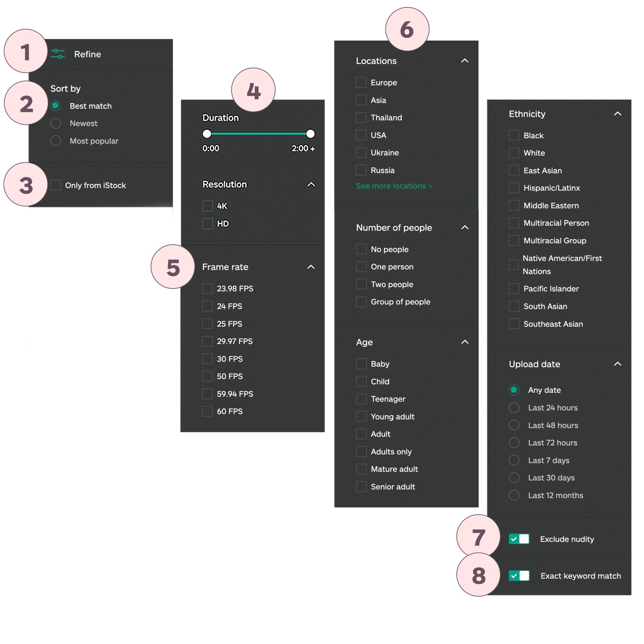Turn off Exclude nudity toggle

(x=519, y=539)
